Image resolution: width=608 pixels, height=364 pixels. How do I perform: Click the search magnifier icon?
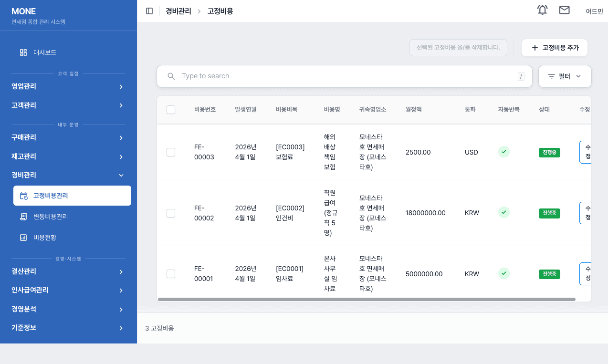[x=171, y=76]
